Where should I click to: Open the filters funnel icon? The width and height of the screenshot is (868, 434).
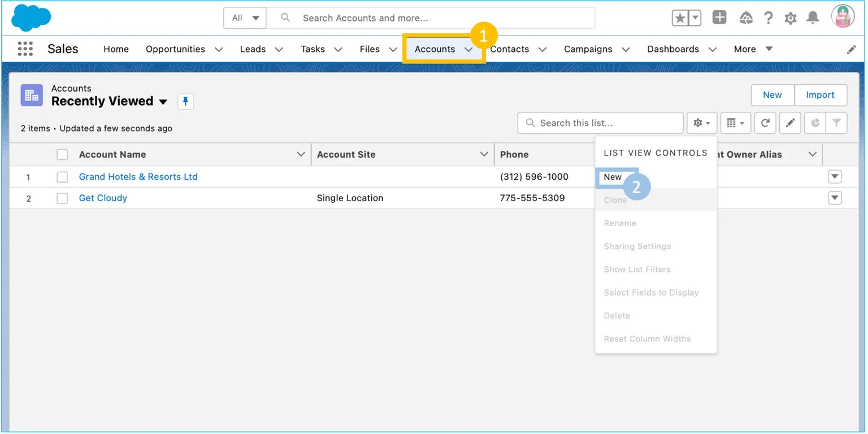[x=836, y=123]
